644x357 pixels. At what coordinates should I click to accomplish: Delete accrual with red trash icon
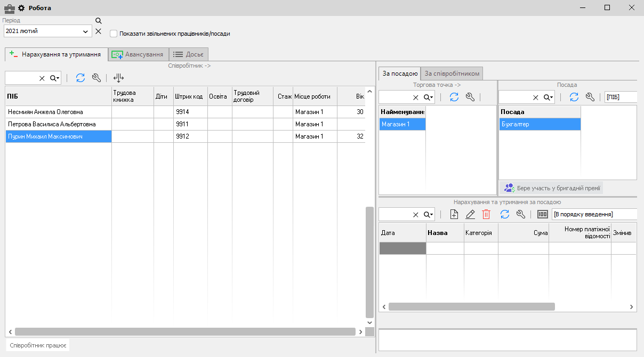click(x=486, y=214)
